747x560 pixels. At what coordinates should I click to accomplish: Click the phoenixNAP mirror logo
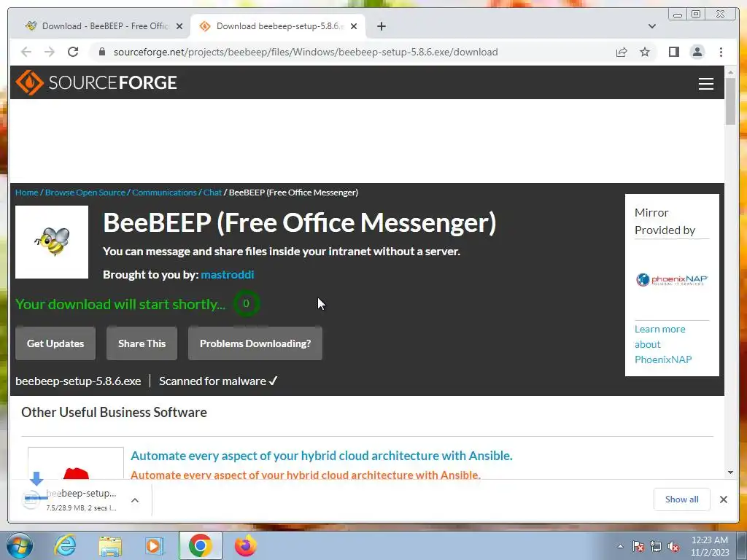pyautogui.click(x=672, y=279)
